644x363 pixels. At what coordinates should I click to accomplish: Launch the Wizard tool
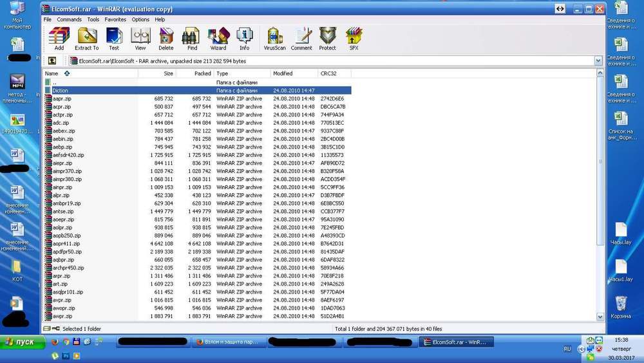click(218, 37)
